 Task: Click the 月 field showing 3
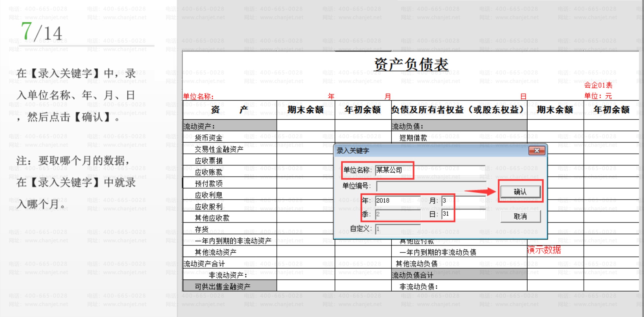[463, 201]
